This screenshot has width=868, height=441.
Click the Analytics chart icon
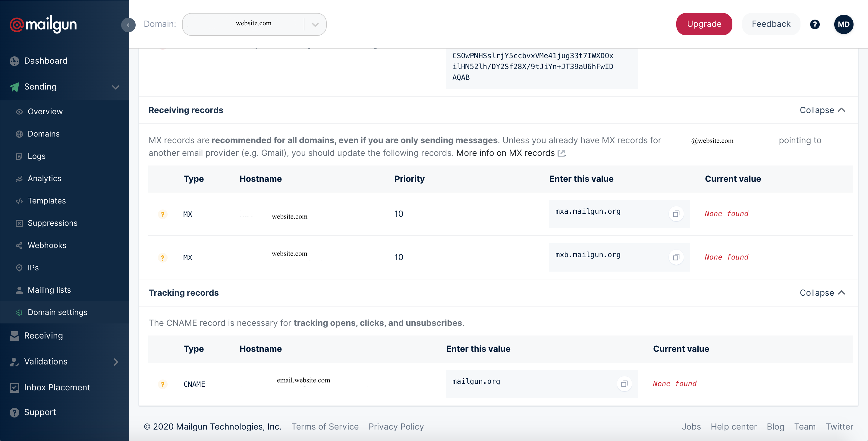(x=19, y=178)
